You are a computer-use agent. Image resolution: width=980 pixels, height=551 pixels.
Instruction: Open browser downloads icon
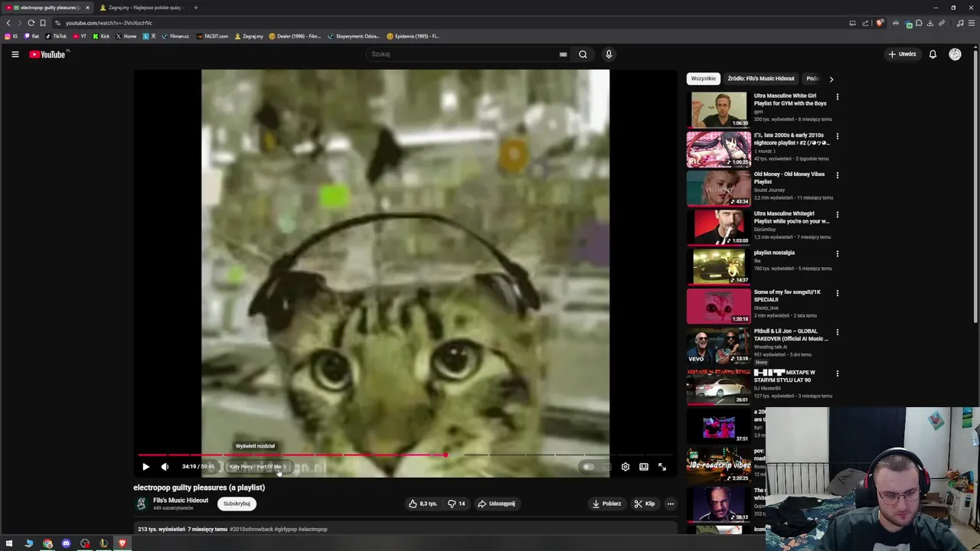[930, 23]
